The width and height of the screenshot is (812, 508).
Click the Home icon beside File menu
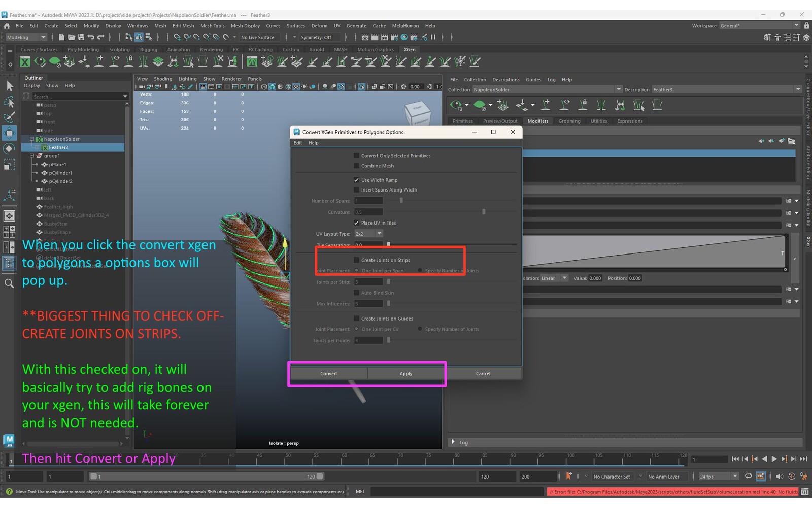[x=7, y=26]
